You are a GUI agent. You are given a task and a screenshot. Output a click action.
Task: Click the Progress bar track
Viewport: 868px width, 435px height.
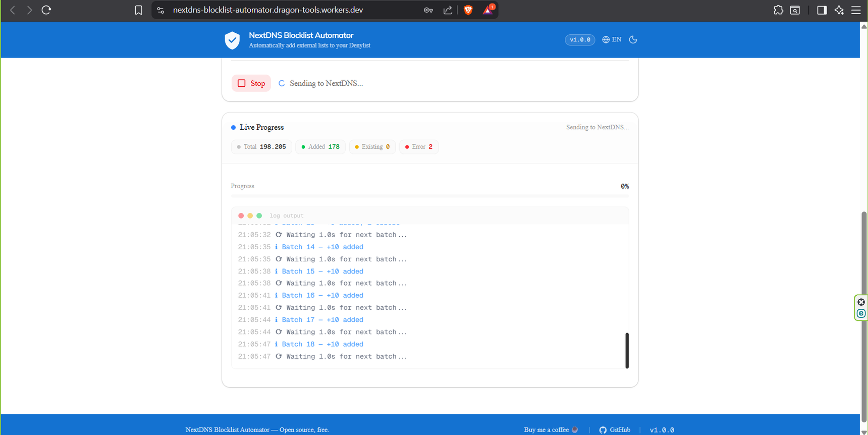point(430,196)
